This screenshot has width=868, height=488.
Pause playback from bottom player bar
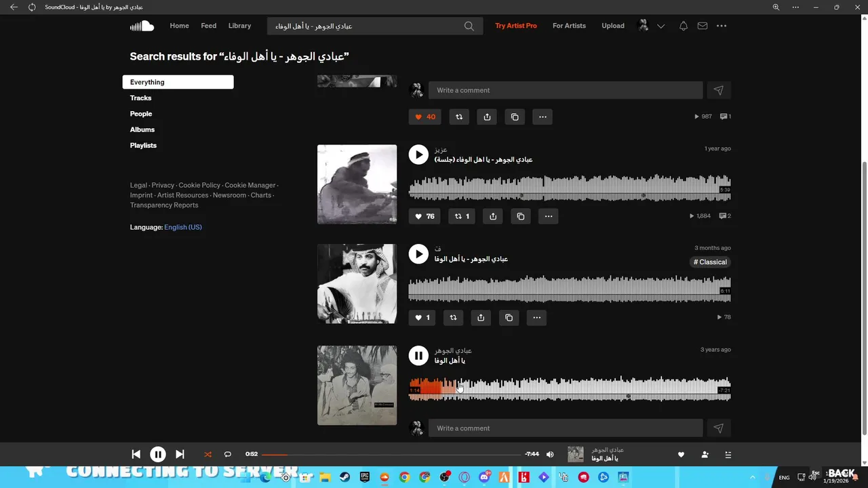[x=157, y=454]
